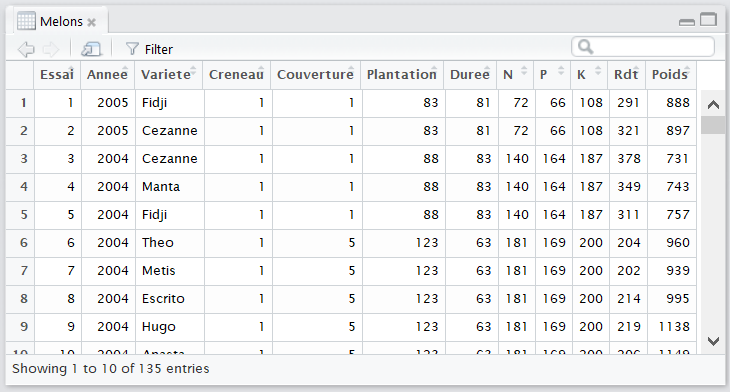This screenshot has width=730, height=392.
Task: Click Duree 63 in Metis row
Action: point(483,270)
